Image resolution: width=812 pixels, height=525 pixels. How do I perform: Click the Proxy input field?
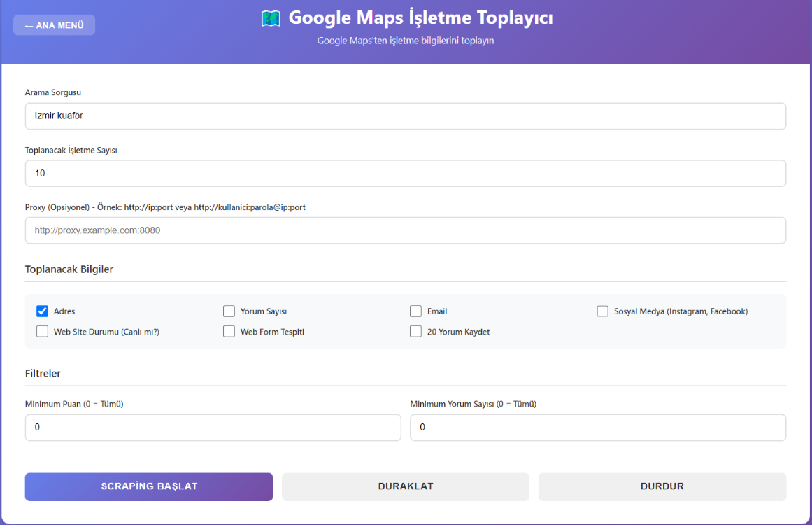406,230
